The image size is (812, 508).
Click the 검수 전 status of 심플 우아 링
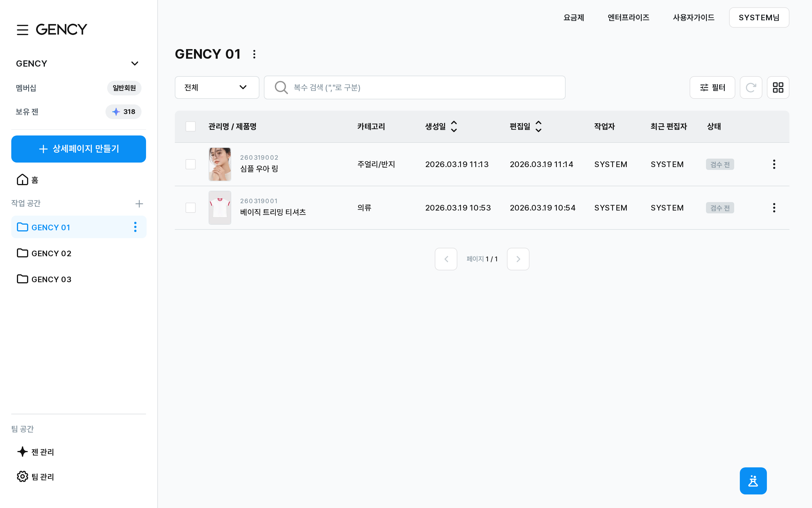click(x=720, y=164)
